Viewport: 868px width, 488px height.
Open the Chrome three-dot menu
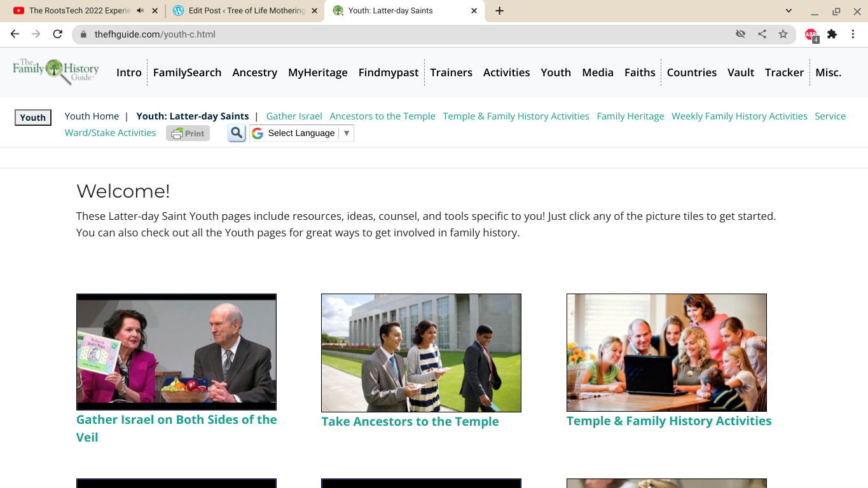point(853,34)
